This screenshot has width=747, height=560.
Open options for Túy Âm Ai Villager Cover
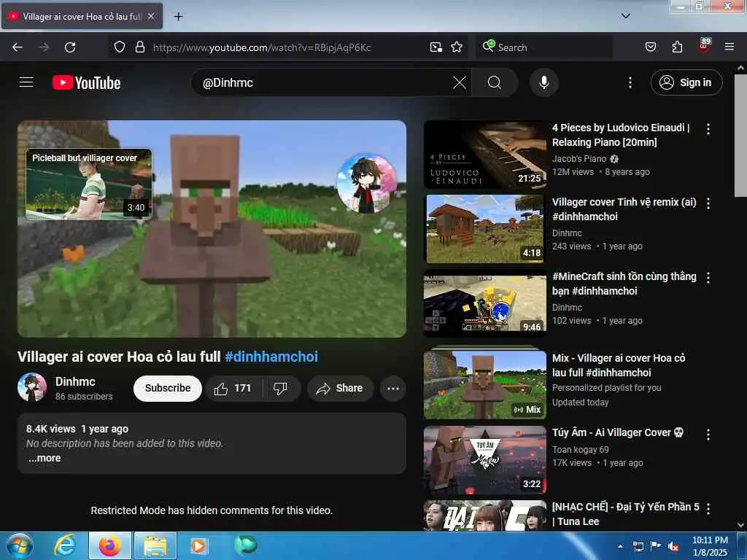click(x=708, y=435)
